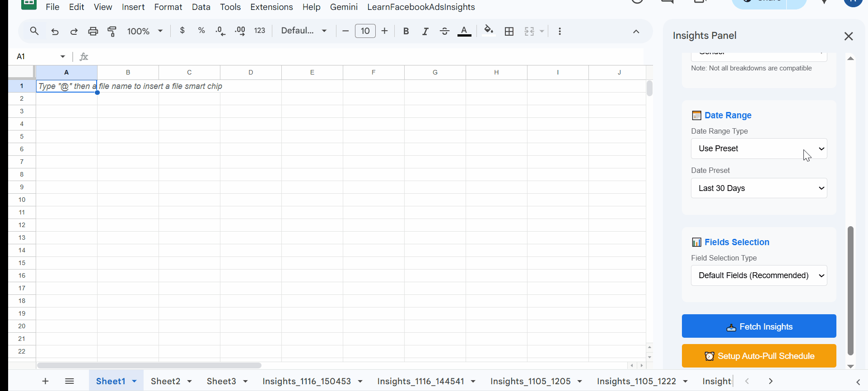Click the select-all corner box
Image resolution: width=868 pixels, height=391 pixels.
(x=21, y=72)
